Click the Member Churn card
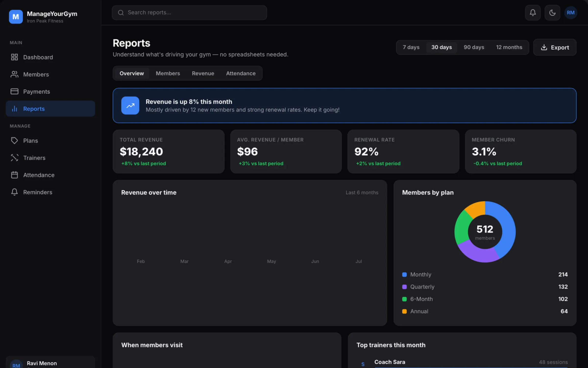The height and width of the screenshot is (368, 588). tap(521, 151)
